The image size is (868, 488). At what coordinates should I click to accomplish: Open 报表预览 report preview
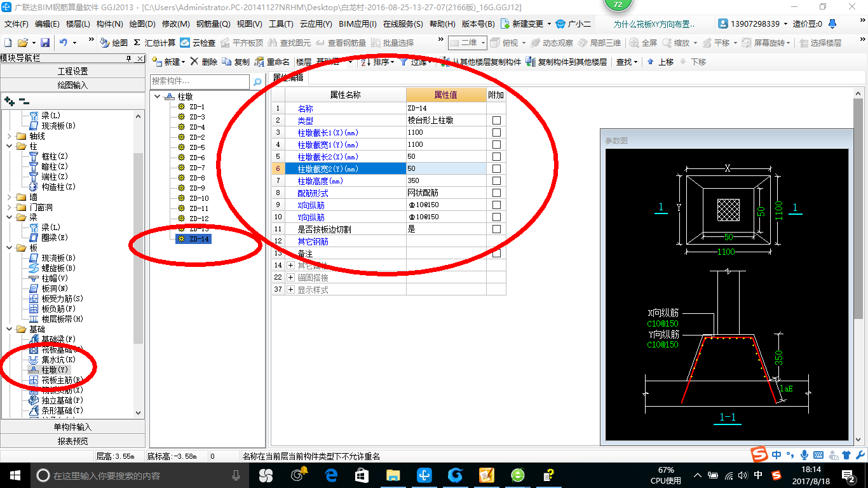(72, 441)
